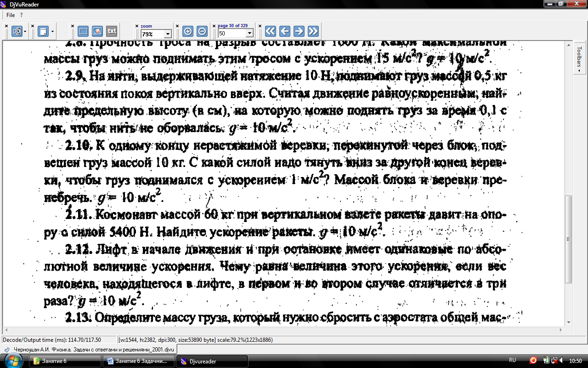Go to previous page arrow

(x=284, y=31)
